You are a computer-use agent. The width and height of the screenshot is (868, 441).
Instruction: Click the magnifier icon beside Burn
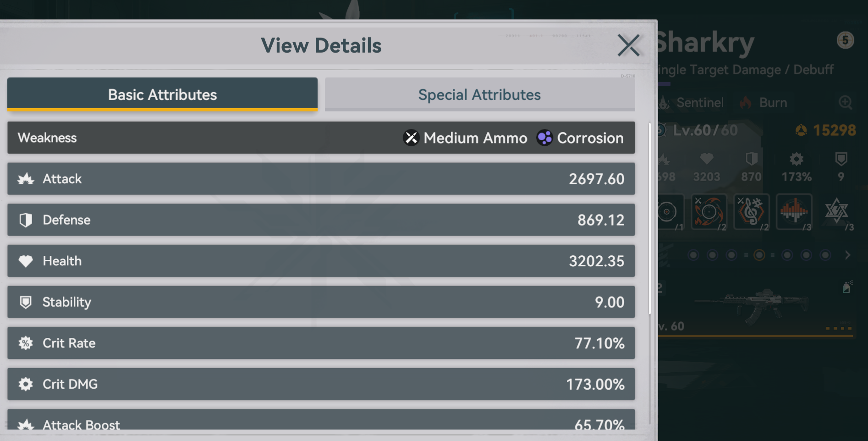coord(846,102)
